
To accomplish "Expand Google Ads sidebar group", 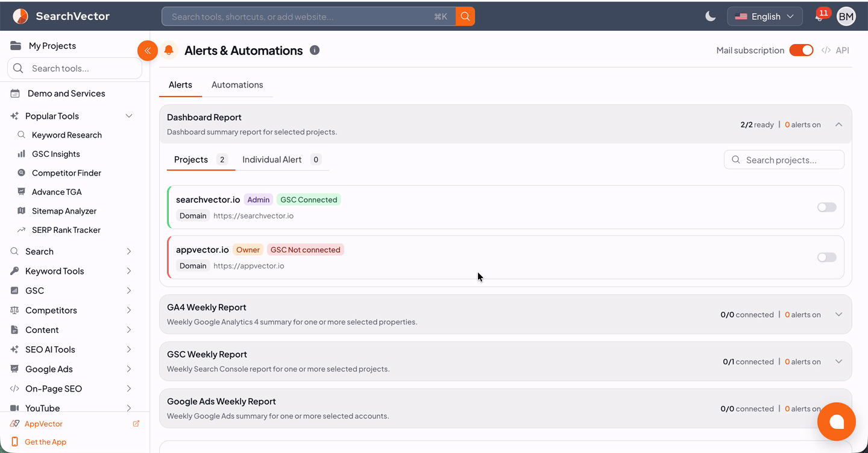I will 128,369.
